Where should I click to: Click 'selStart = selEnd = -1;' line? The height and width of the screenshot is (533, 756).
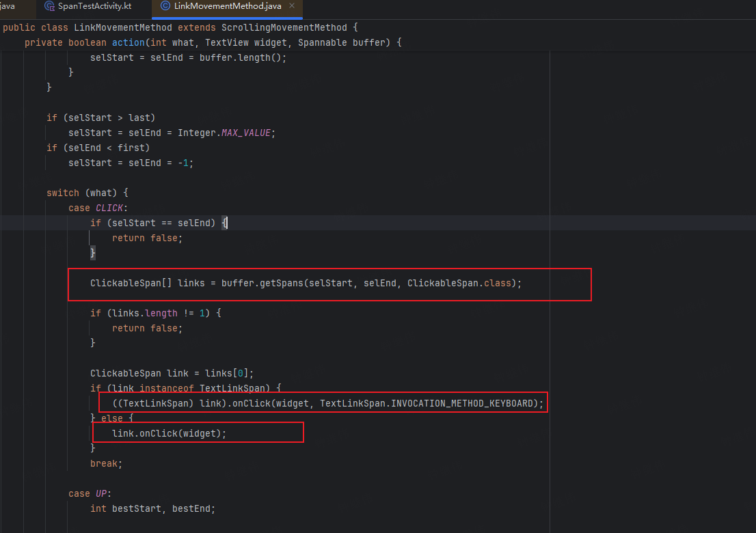[x=131, y=163]
